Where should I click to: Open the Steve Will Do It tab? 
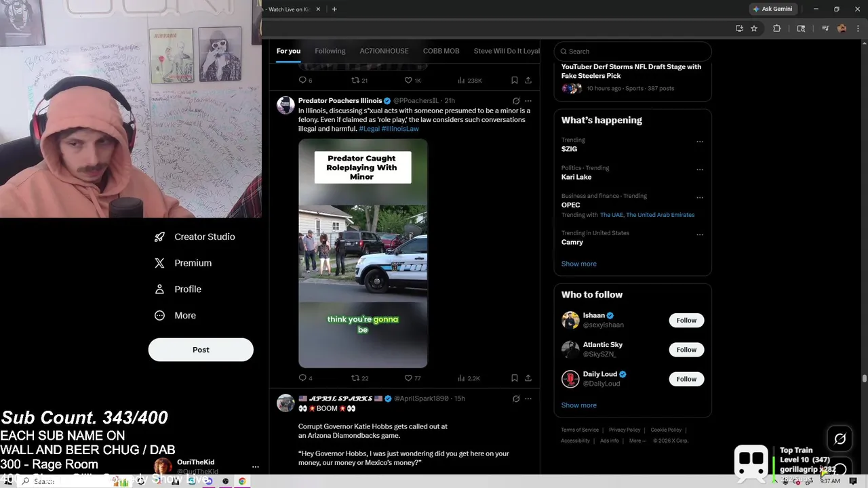507,51
